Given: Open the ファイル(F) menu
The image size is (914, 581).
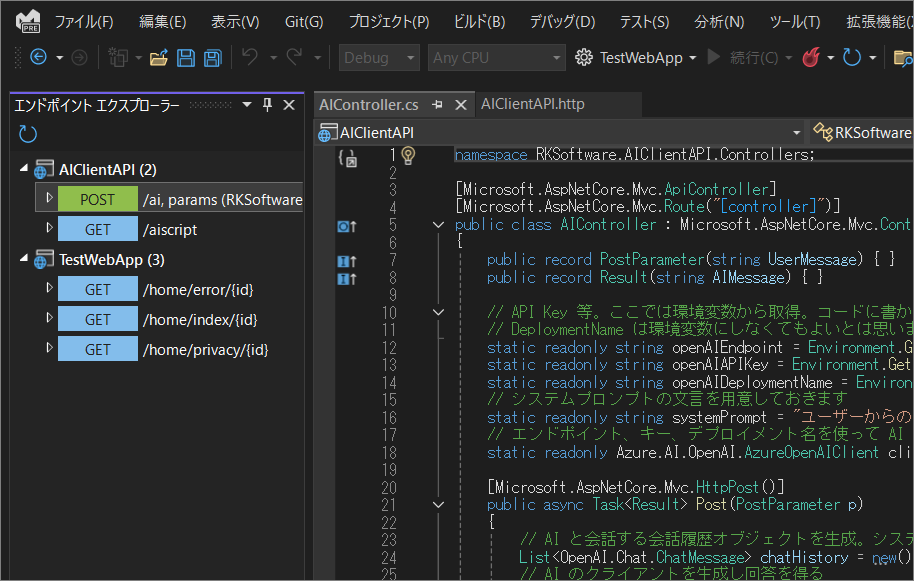Looking at the screenshot, I should (84, 22).
